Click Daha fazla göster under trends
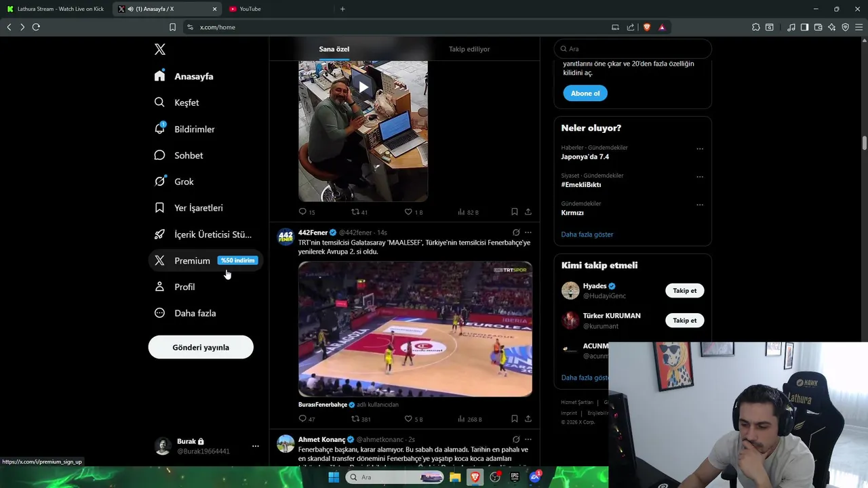 click(x=587, y=235)
